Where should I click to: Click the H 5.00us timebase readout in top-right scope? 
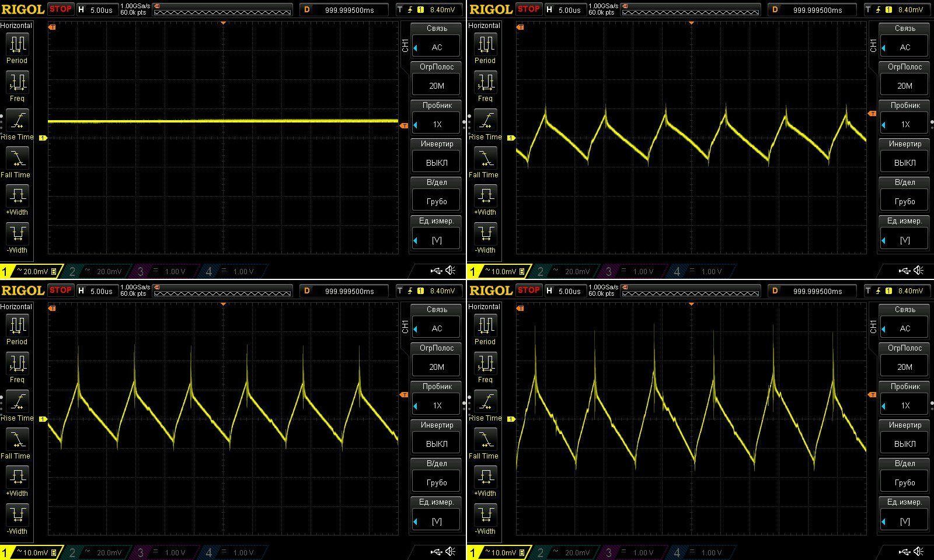click(563, 9)
